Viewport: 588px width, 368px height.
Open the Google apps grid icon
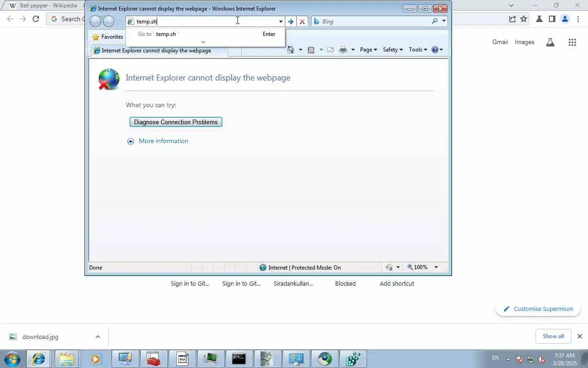572,42
